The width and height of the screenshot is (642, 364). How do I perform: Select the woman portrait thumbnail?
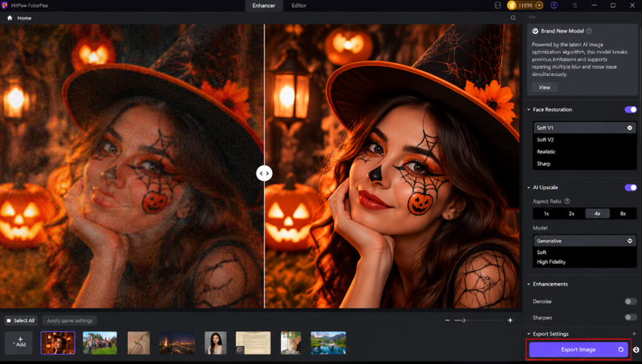(215, 343)
